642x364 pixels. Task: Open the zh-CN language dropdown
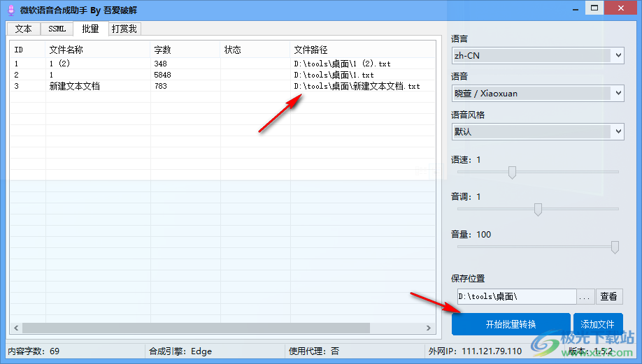538,56
